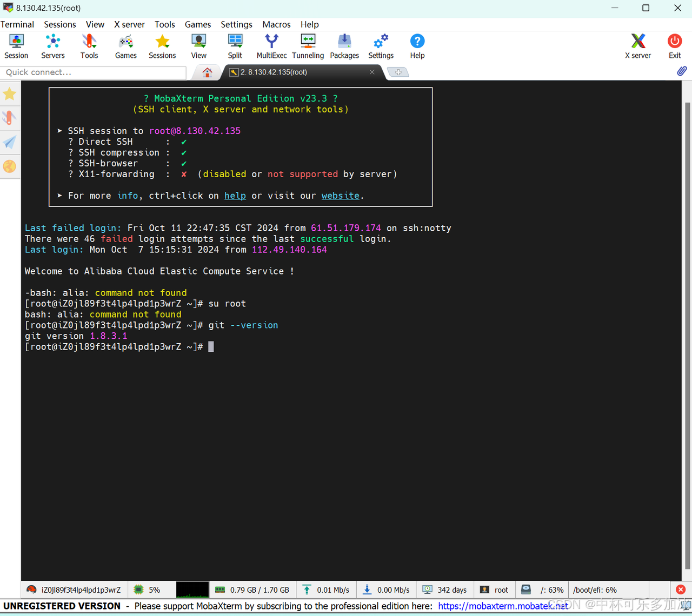The width and height of the screenshot is (692, 616).
Task: Open the Settings gears toolbar icon
Action: pyautogui.click(x=381, y=46)
